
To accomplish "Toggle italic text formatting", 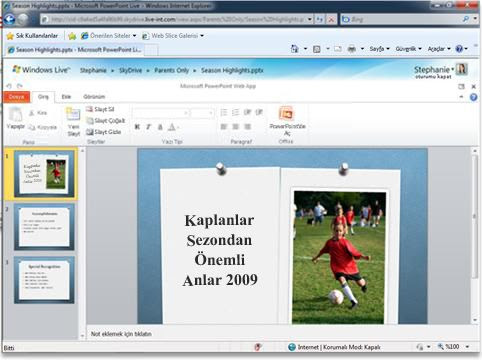I will tap(148, 127).
